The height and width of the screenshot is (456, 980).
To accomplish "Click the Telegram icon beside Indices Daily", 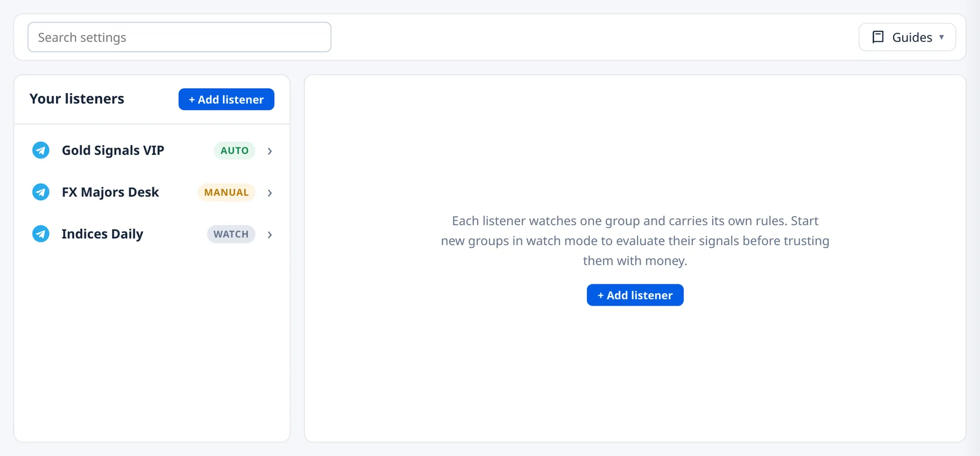I will (x=41, y=234).
